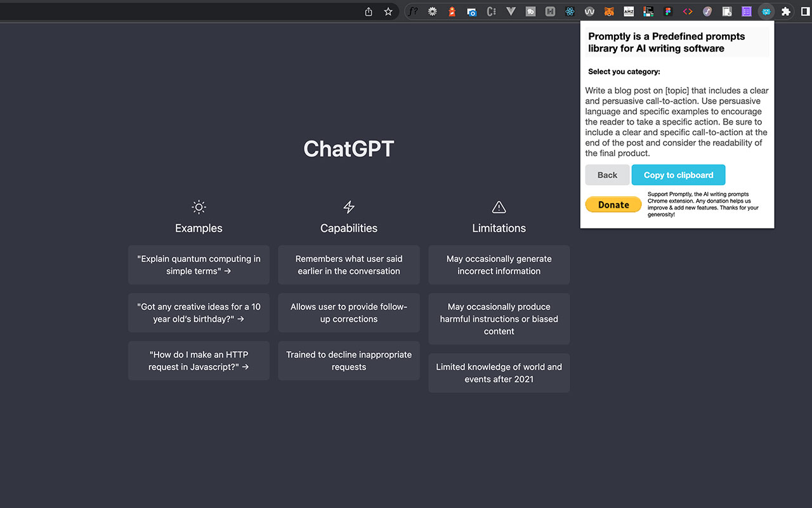Open the purple round feather extension icon
Screen dimensions: 812x508
coord(707,11)
